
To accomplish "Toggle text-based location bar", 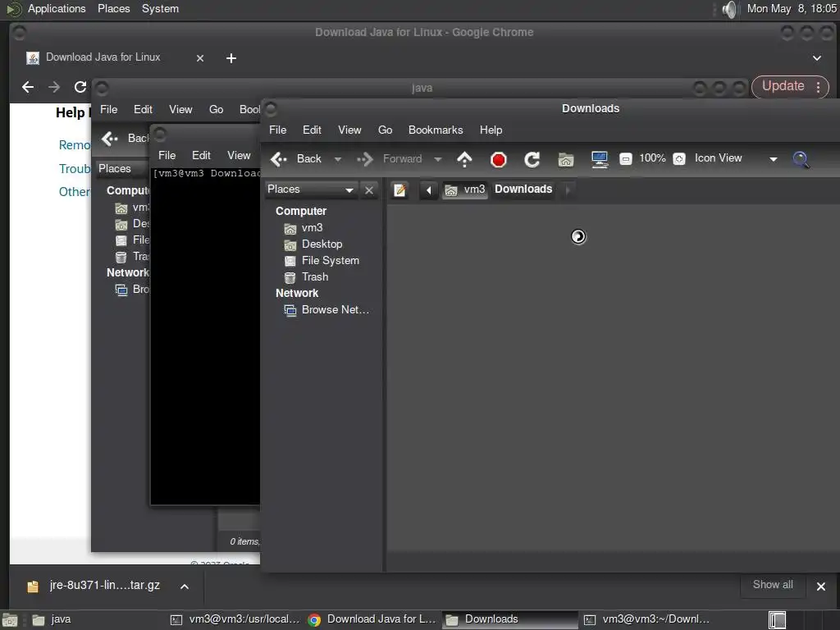I will point(399,189).
